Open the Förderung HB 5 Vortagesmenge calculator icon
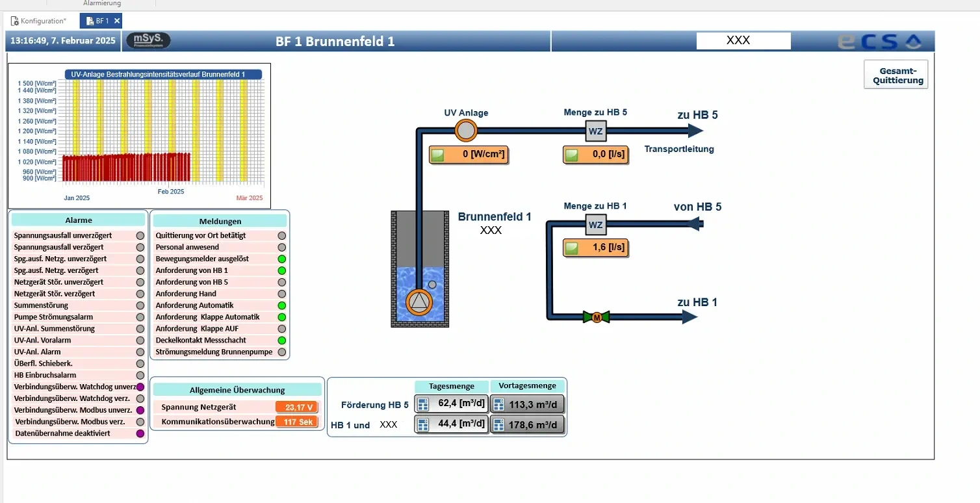Screen dimensions: 980x503 coord(499,404)
